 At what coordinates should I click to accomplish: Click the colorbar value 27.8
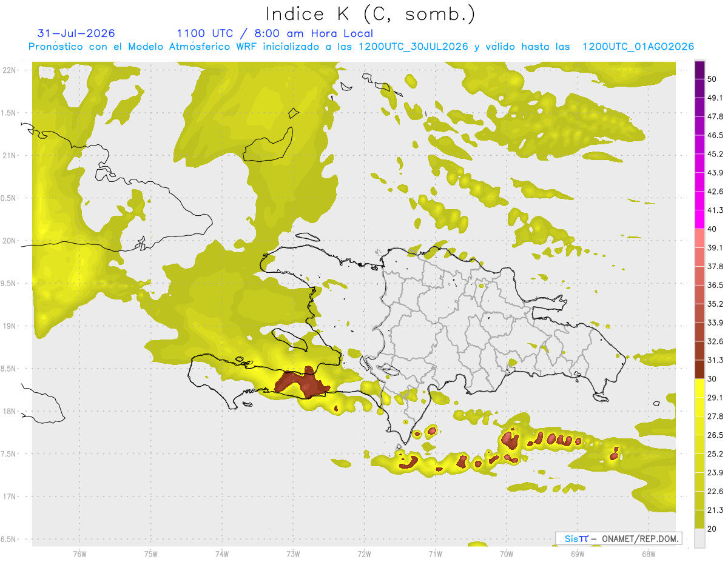(x=715, y=416)
